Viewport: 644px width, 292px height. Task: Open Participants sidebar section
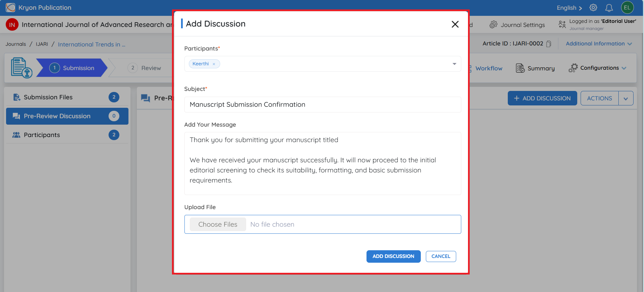pos(67,135)
